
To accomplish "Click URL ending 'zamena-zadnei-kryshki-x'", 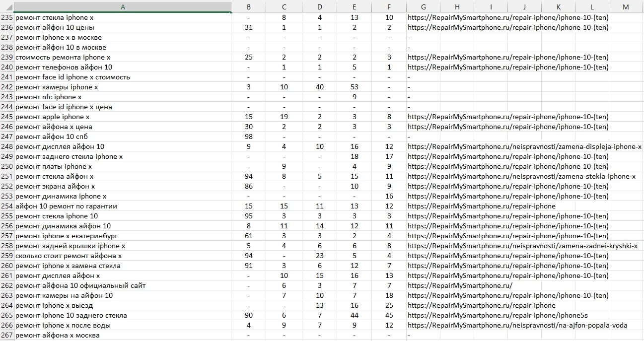I will [x=523, y=246].
